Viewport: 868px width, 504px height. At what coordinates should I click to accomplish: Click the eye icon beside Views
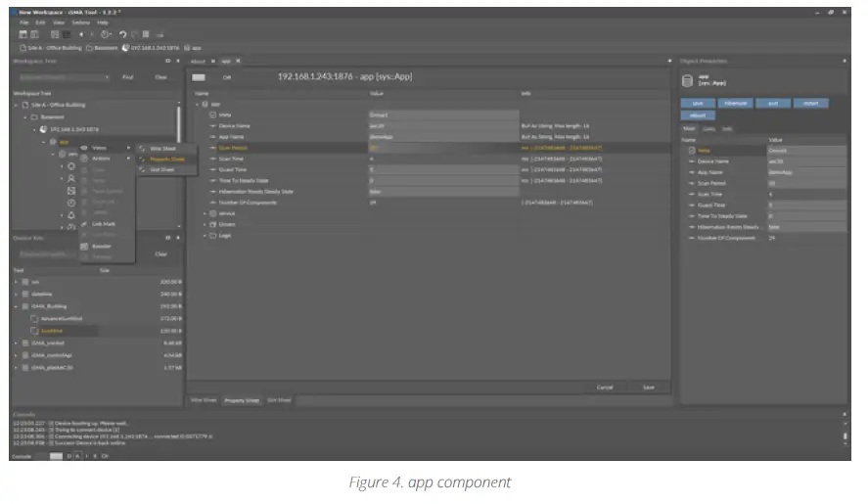tap(84, 148)
